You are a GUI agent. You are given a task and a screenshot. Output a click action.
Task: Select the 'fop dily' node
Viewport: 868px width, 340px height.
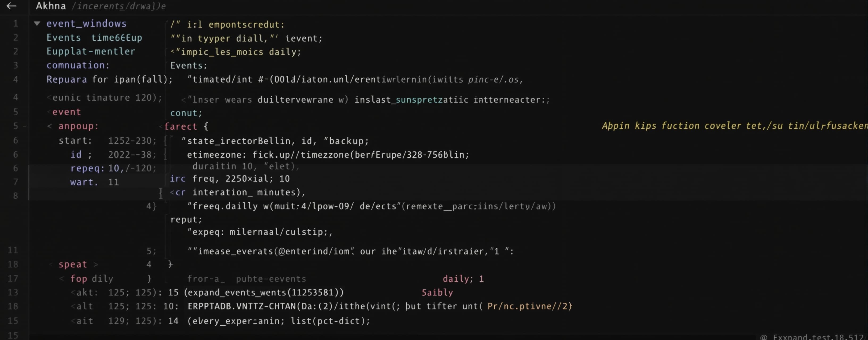tap(92, 279)
